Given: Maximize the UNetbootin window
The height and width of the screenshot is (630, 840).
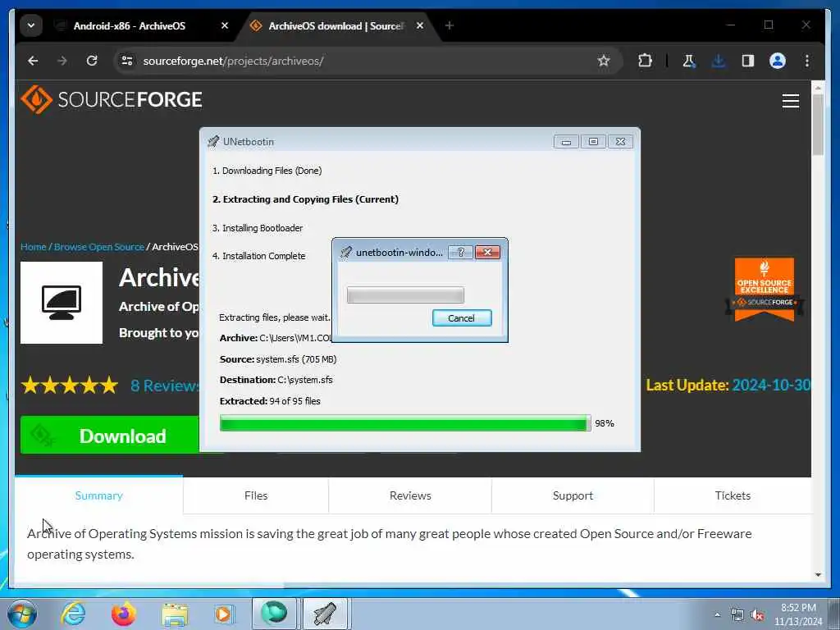Looking at the screenshot, I should click(x=593, y=142).
